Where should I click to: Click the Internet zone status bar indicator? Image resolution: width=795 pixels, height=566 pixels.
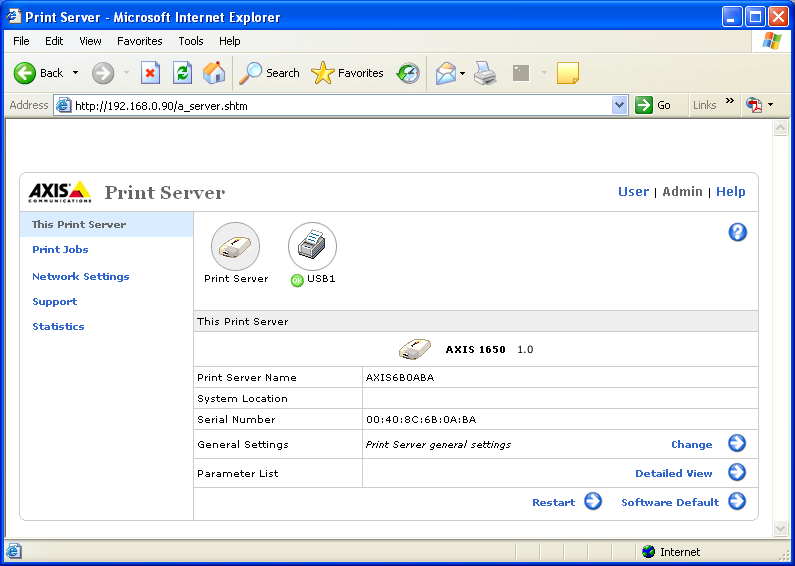click(671, 552)
